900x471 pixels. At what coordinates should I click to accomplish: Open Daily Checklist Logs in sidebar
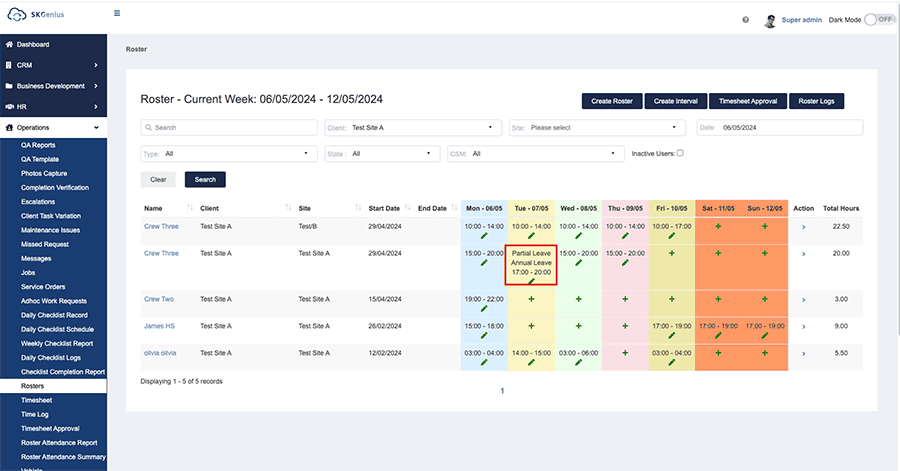[51, 357]
